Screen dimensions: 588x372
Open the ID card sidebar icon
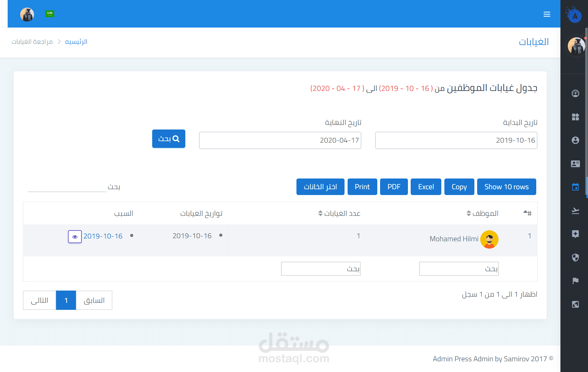pyautogui.click(x=575, y=164)
